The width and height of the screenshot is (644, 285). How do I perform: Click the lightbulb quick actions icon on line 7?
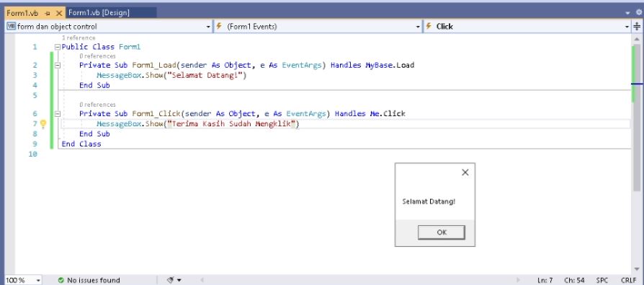(x=43, y=124)
